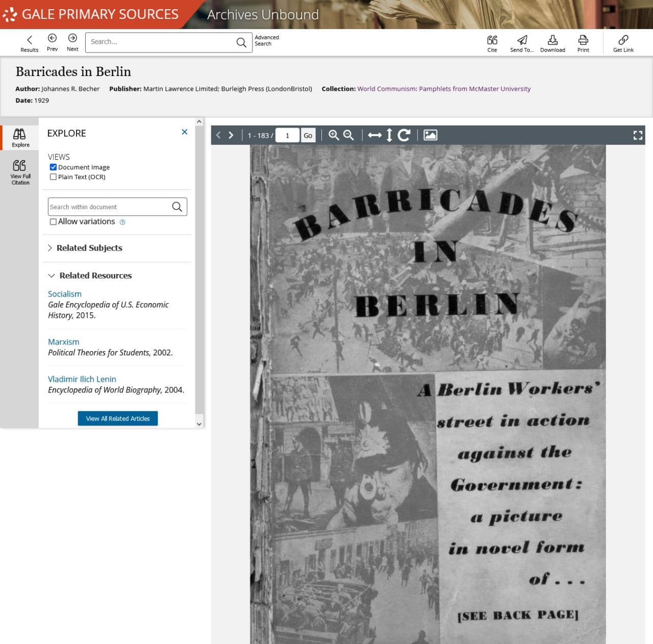This screenshot has width=653, height=644.
Task: Open the Vladimir Ilich Lenin article
Action: click(82, 379)
